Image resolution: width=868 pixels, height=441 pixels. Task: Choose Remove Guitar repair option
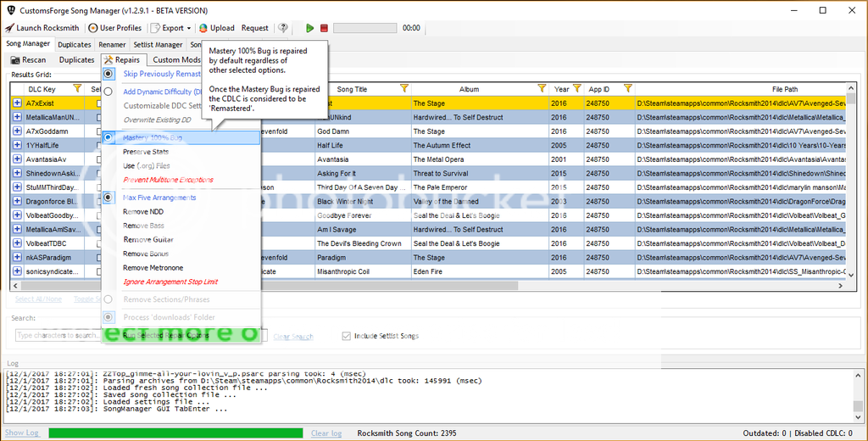coord(148,240)
